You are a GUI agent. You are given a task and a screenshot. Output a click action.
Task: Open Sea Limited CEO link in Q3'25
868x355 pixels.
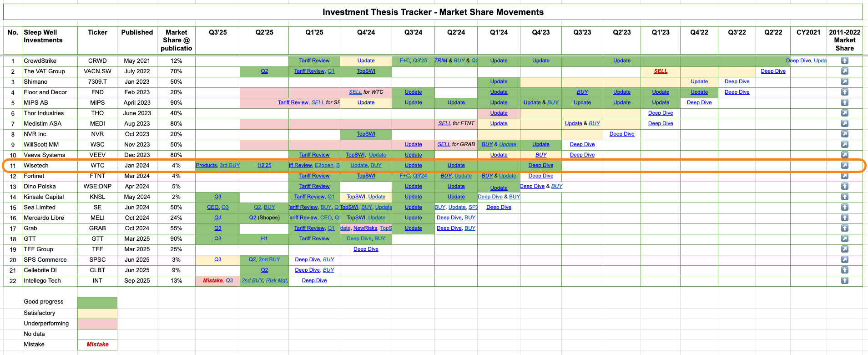click(213, 207)
